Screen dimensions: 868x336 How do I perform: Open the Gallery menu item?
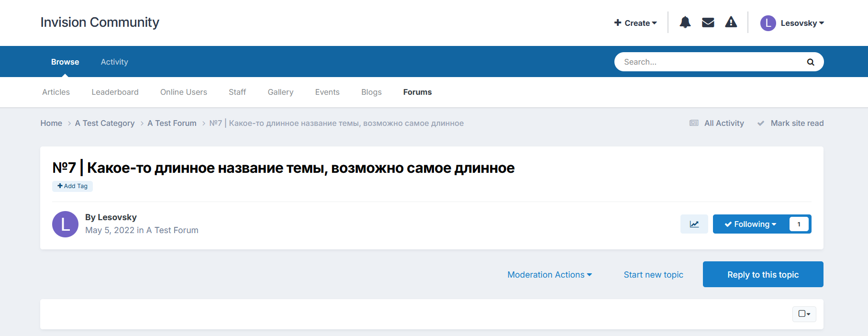tap(280, 92)
